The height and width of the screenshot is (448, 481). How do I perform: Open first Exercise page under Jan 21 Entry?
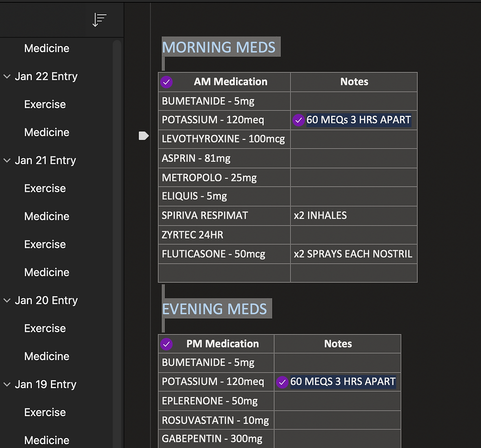45,188
